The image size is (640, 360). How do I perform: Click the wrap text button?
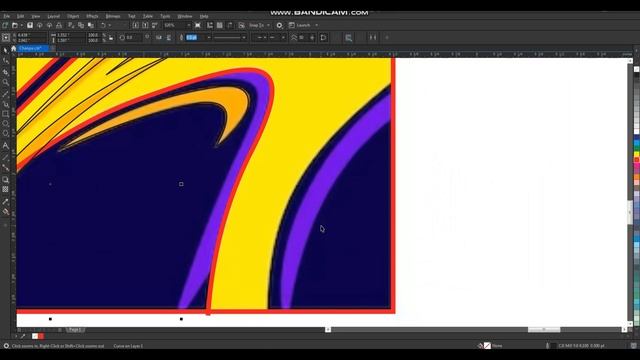(348, 38)
